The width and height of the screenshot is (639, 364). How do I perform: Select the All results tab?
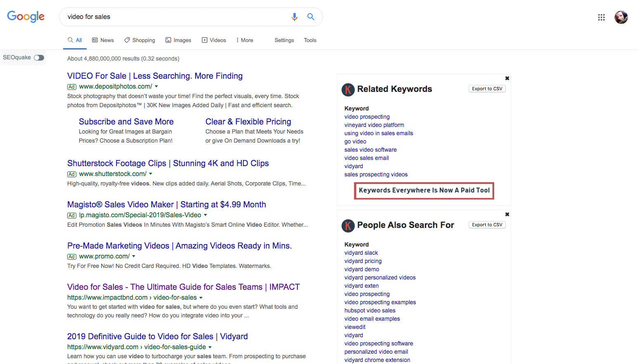(75, 40)
